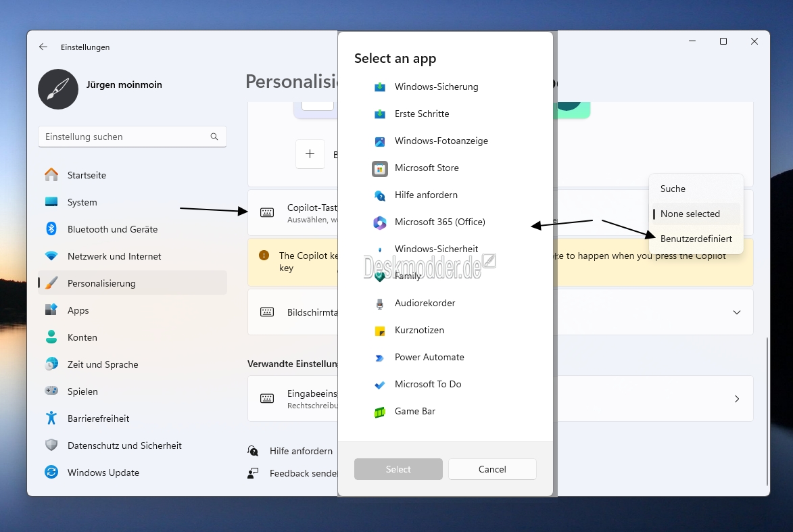Click the Cancel button in dialog
Screen dimensions: 793x532
pos(492,469)
